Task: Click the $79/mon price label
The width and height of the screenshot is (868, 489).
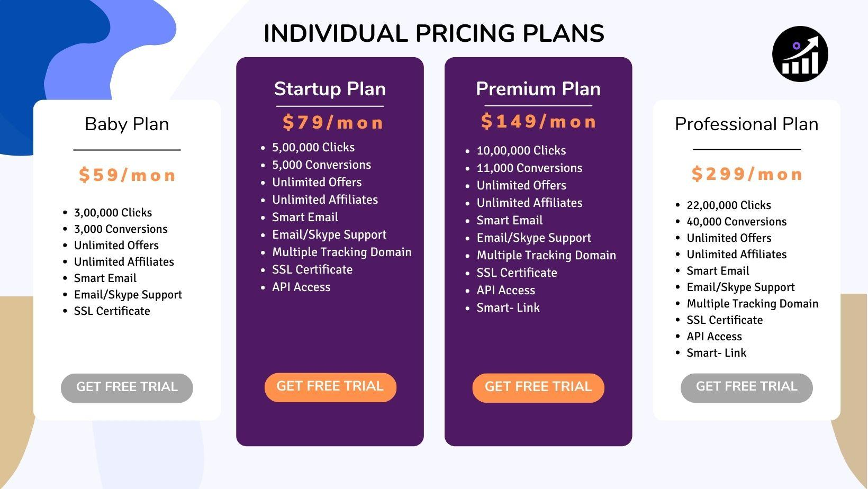Action: click(x=332, y=123)
